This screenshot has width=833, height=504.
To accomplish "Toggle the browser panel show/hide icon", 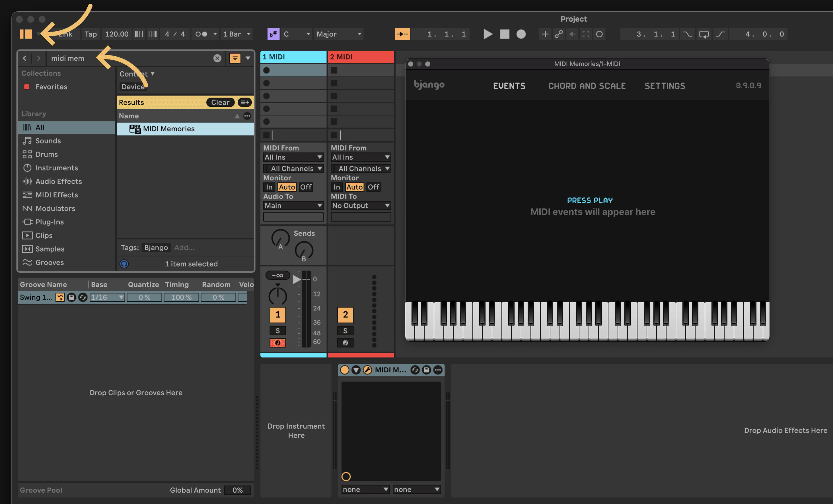I will pyautogui.click(x=26, y=34).
